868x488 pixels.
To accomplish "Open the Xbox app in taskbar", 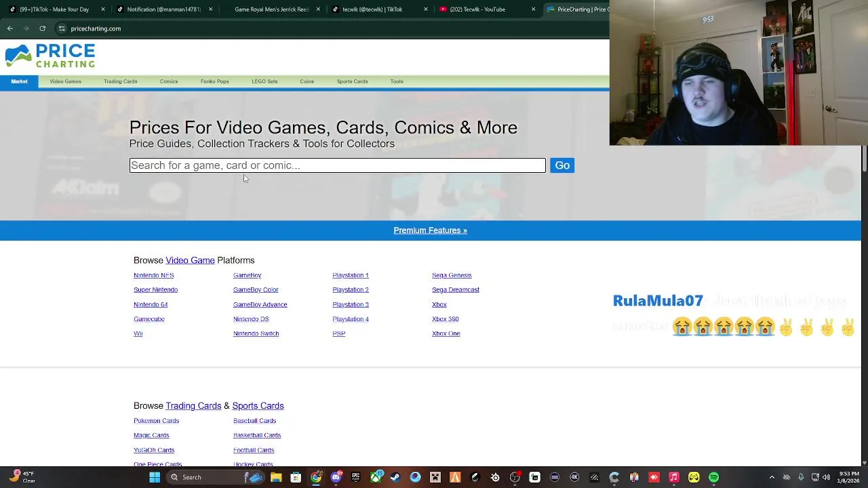I will point(376,477).
